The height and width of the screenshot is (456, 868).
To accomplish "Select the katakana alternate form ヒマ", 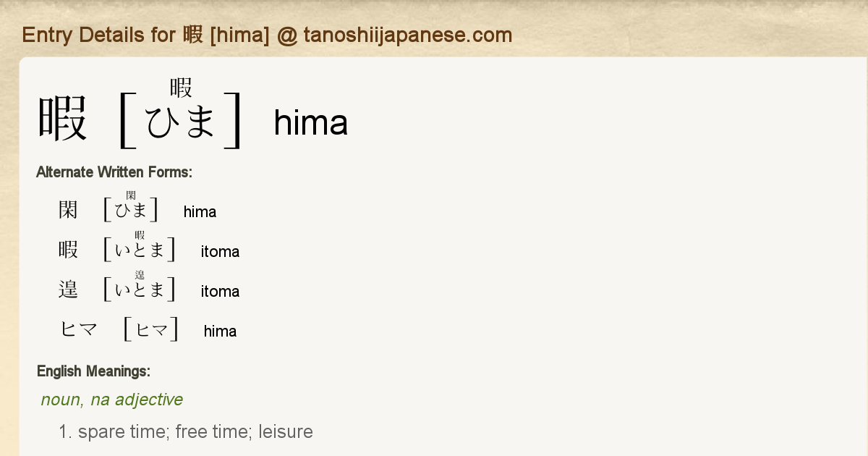I will [x=78, y=330].
